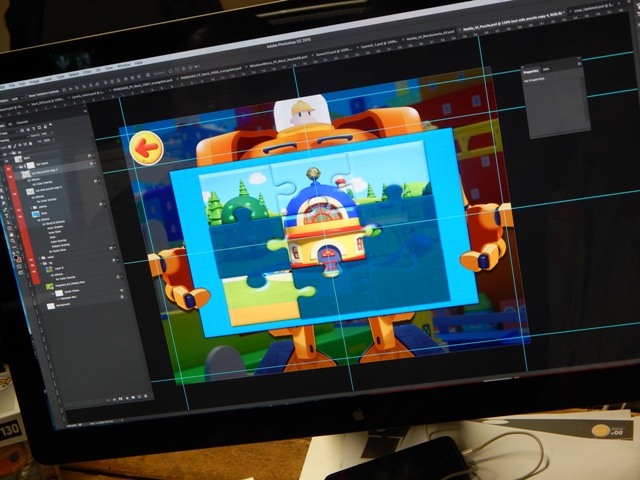
Task: Click the change screen mode icon
Action: pyautogui.click(x=21, y=272)
